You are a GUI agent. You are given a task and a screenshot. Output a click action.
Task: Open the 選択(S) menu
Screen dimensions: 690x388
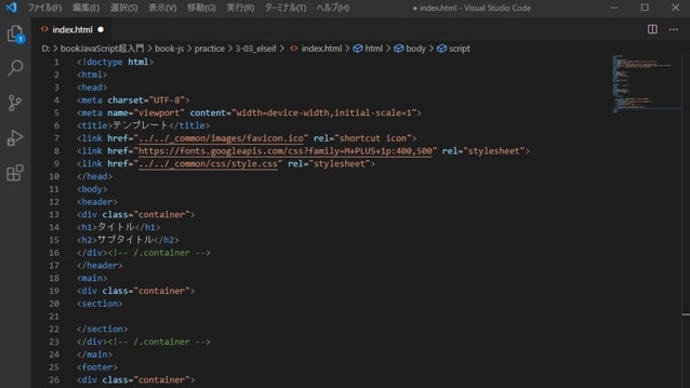(124, 8)
